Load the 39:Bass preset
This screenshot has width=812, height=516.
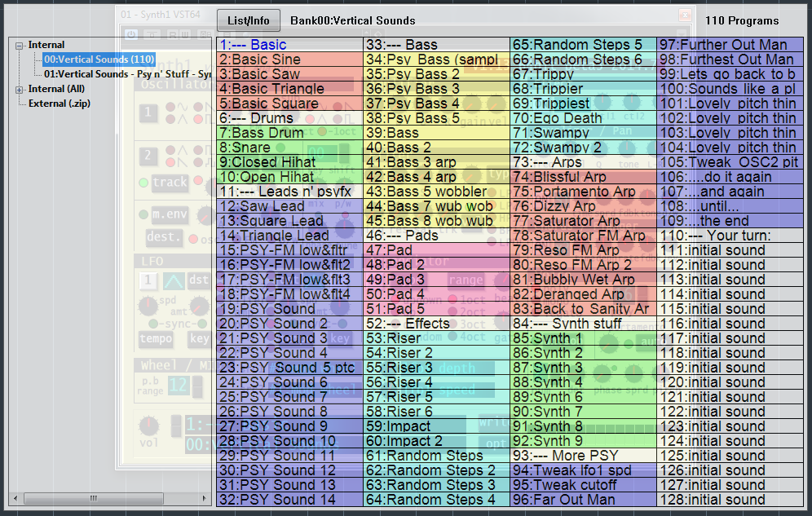pos(392,133)
